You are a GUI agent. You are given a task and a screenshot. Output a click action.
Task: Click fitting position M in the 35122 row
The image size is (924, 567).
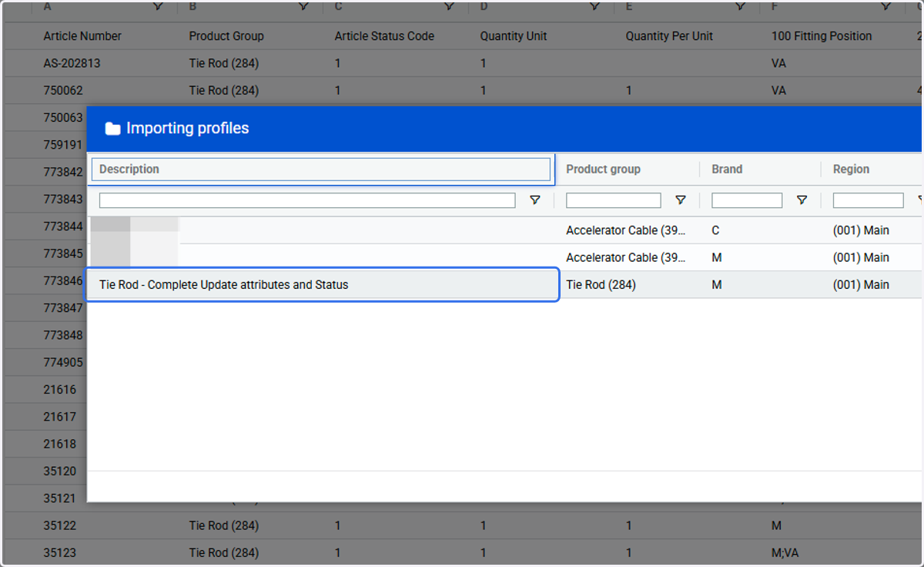point(776,525)
